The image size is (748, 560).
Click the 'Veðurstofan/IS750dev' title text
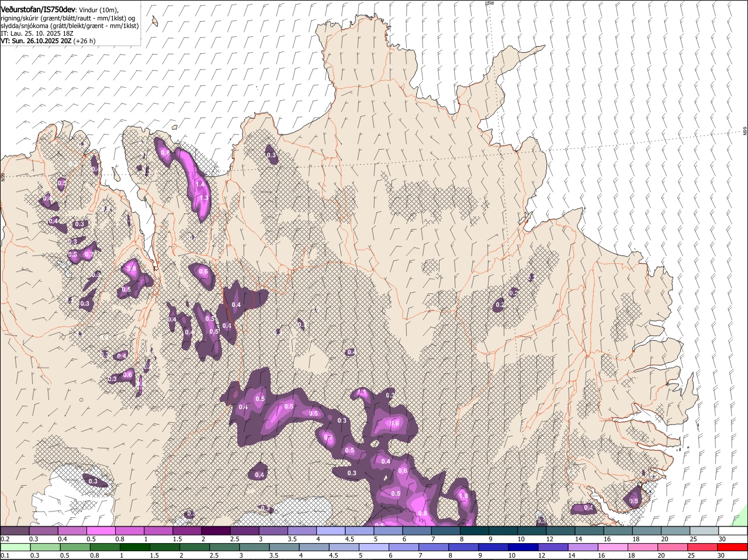coord(38,9)
